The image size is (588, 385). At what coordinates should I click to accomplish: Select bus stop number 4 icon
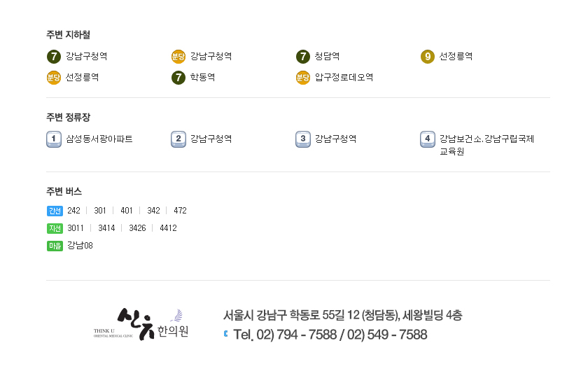tap(427, 139)
